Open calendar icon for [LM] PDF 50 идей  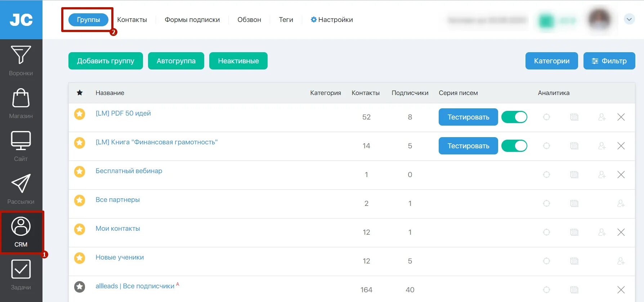(x=574, y=117)
